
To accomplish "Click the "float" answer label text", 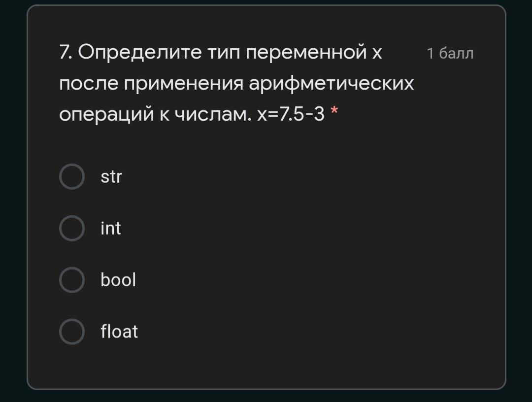I will (119, 332).
